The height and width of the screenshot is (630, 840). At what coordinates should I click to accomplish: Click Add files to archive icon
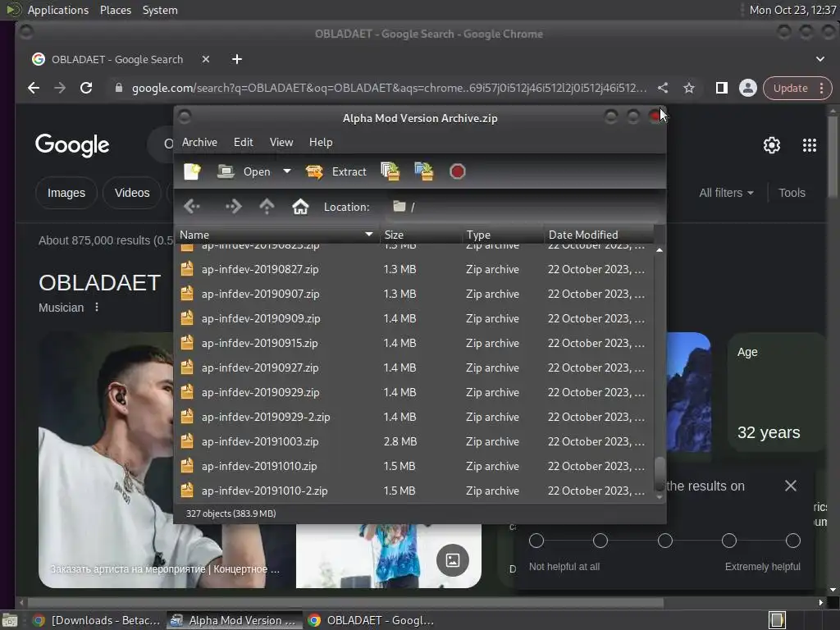(390, 171)
